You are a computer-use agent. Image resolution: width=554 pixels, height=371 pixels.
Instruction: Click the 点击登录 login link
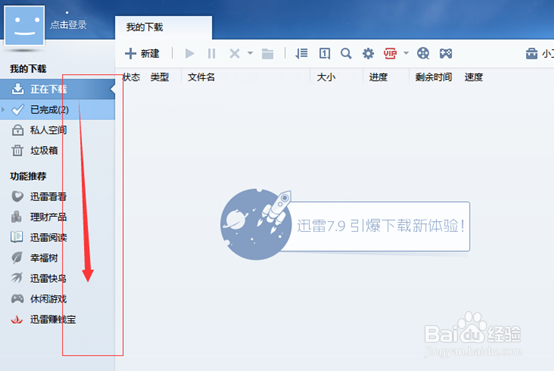[x=68, y=25]
